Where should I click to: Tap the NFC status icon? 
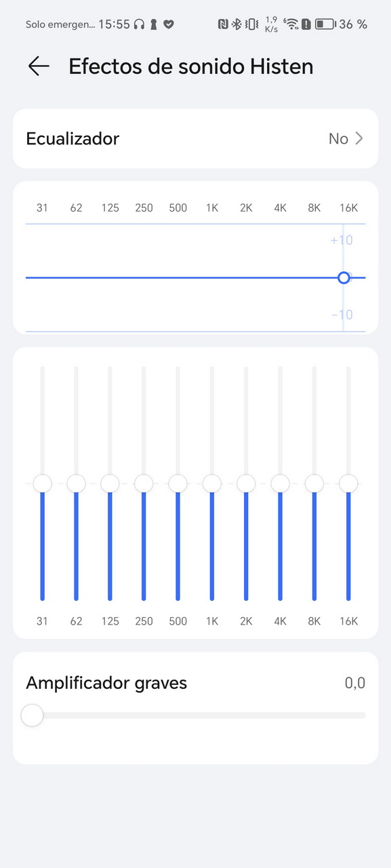coord(223,24)
